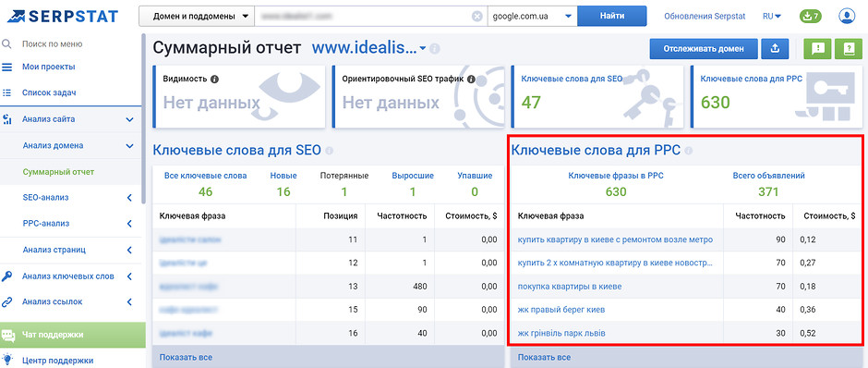Click the Анализ сайта chart icon
The height and width of the screenshot is (368, 868).
pyautogui.click(x=7, y=119)
